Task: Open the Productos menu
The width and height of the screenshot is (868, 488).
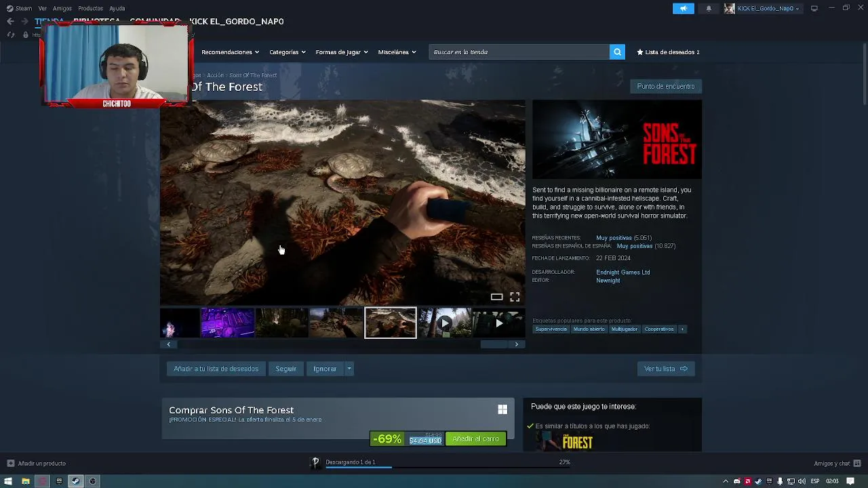Action: pos(90,8)
